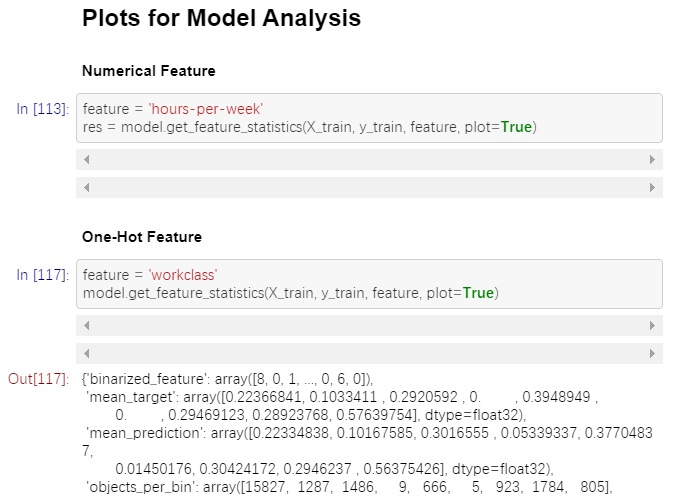Screen dimensions: 680x498
Task: Focus the code cell containing 'workclass'
Action: coord(369,284)
